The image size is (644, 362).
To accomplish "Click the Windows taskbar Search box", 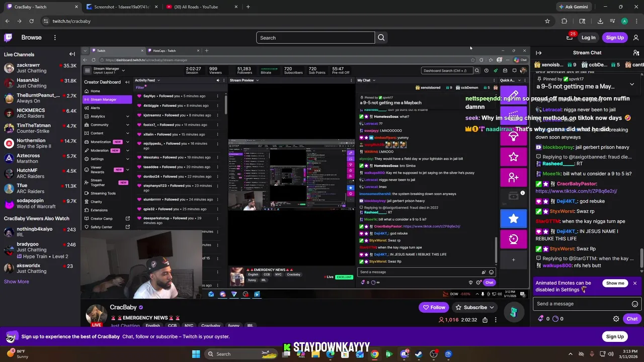I will tap(240, 354).
